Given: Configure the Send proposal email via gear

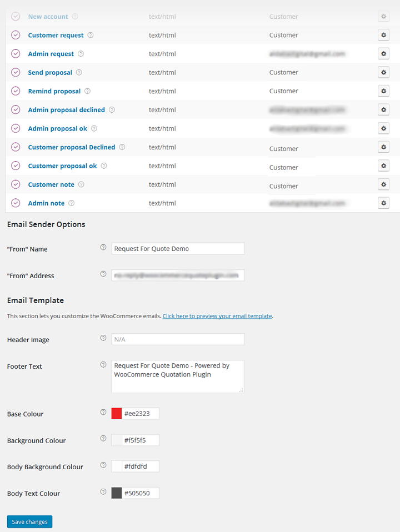Looking at the screenshot, I should 383,72.
